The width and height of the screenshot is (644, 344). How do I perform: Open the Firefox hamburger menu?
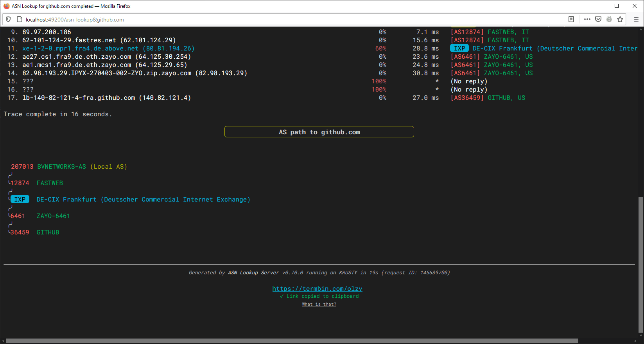tap(636, 19)
